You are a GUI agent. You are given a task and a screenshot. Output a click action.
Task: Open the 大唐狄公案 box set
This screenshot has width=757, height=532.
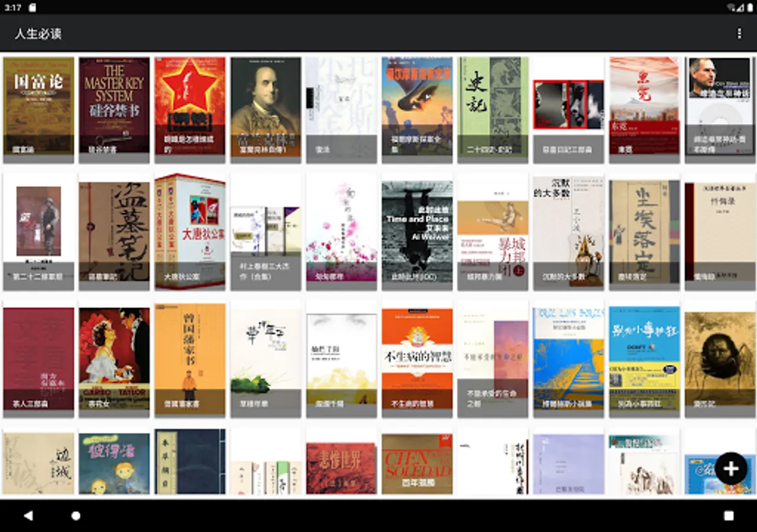190,232
